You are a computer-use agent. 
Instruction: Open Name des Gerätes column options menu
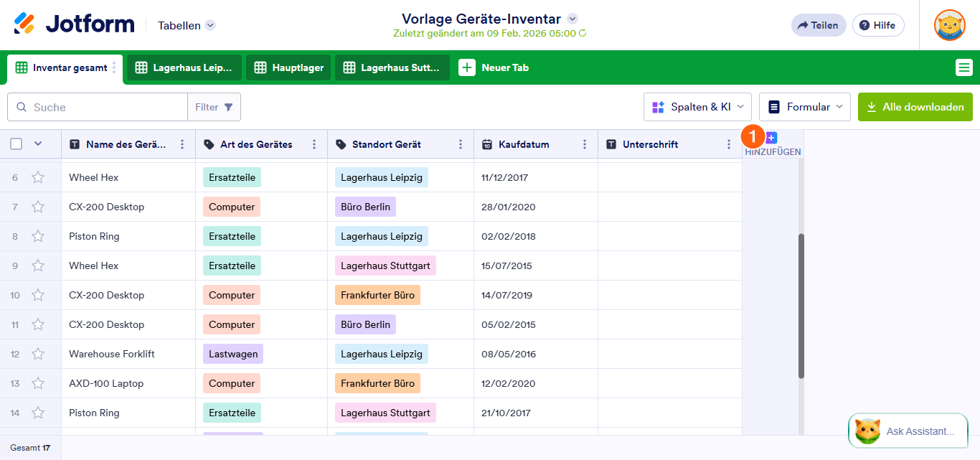[182, 144]
